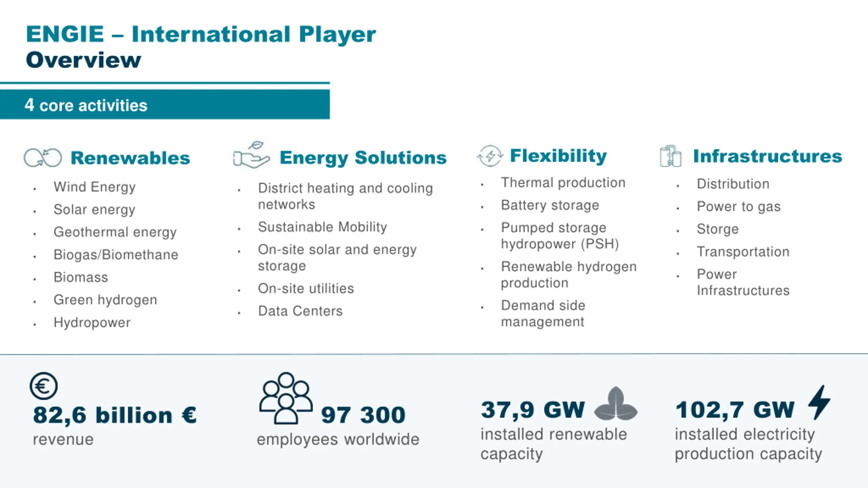Image resolution: width=868 pixels, height=488 pixels.
Task: Click the Infrastructures building icon
Action: (x=670, y=156)
